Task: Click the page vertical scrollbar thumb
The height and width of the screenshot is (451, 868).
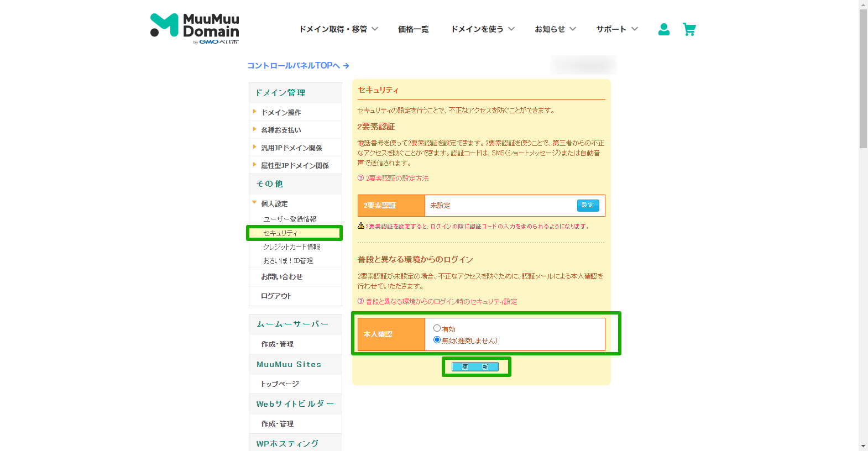Action: click(x=863, y=77)
